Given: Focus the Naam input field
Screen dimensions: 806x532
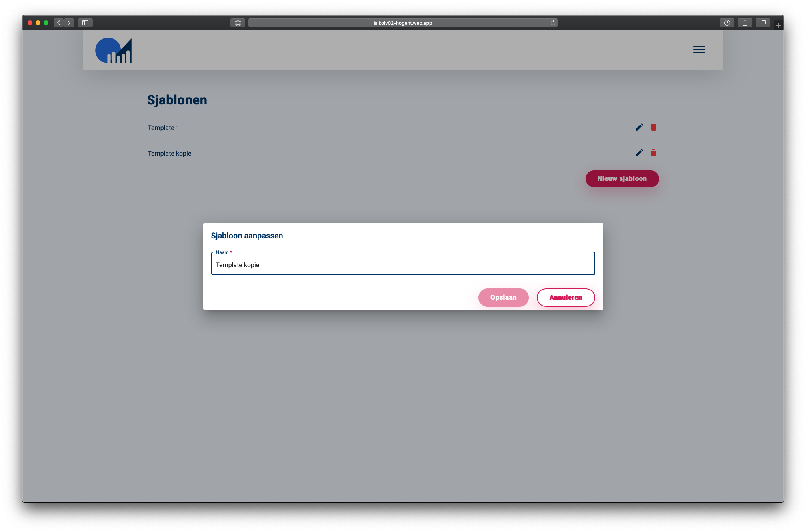Looking at the screenshot, I should point(403,265).
